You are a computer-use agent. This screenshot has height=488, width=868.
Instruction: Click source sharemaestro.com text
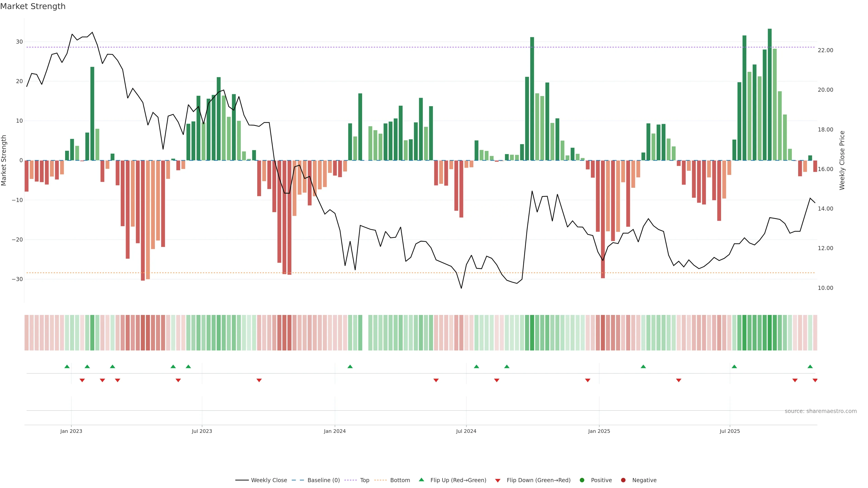click(821, 411)
